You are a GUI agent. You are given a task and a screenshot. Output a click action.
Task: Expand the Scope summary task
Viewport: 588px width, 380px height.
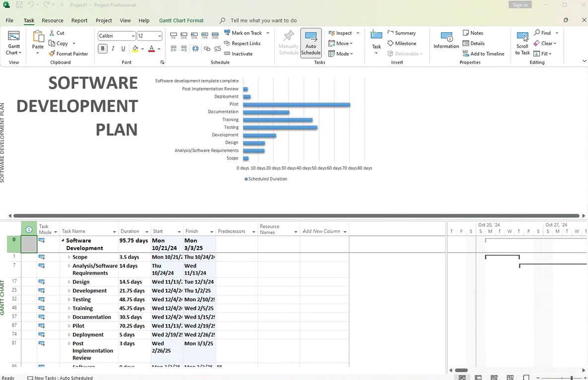(x=69, y=257)
